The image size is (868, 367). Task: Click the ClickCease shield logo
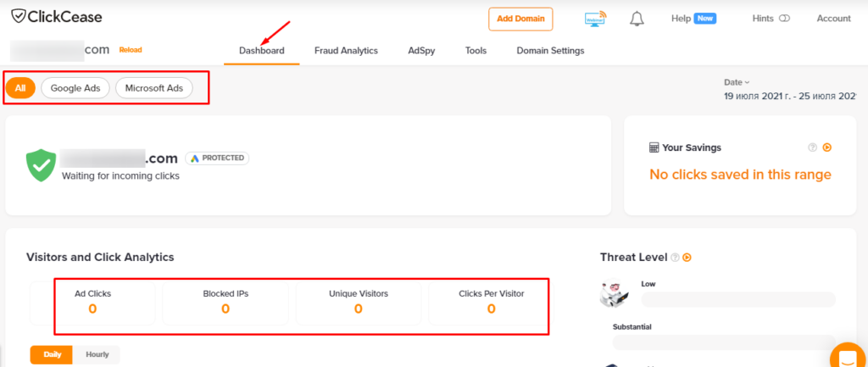coord(18,17)
